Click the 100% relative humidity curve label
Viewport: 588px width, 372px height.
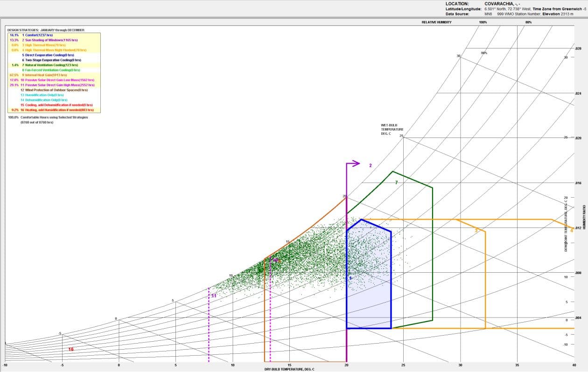coord(483,22)
